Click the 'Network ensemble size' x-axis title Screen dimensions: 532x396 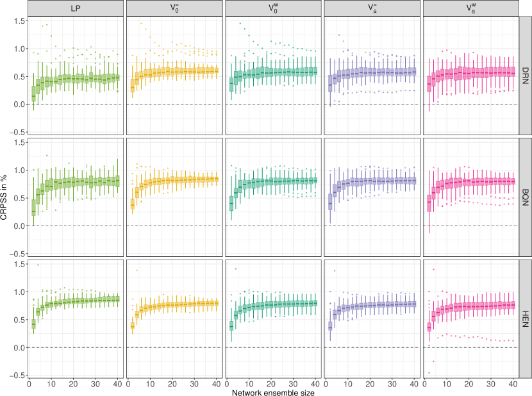pos(273,393)
